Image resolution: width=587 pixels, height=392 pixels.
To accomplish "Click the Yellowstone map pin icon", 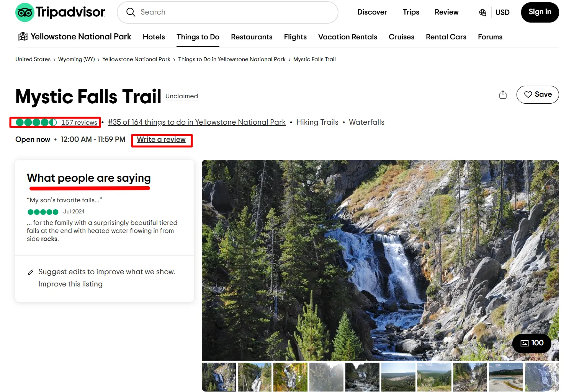I will click(x=23, y=37).
